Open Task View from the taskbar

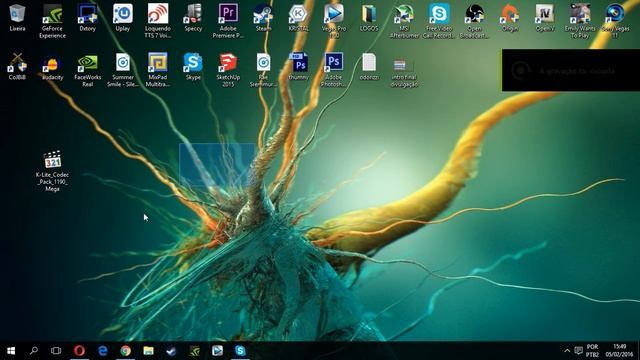[x=56, y=351]
